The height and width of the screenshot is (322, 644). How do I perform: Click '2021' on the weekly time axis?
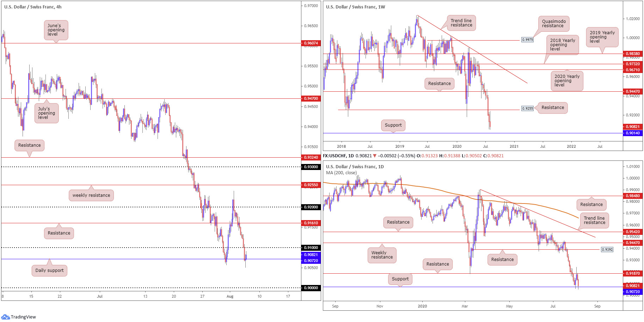click(x=514, y=146)
